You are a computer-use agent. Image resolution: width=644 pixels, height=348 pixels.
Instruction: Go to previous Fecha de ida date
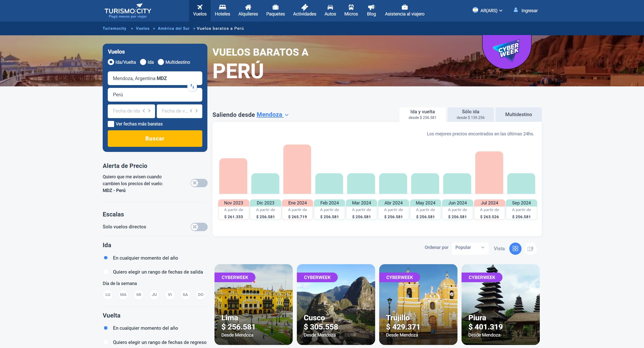144,111
